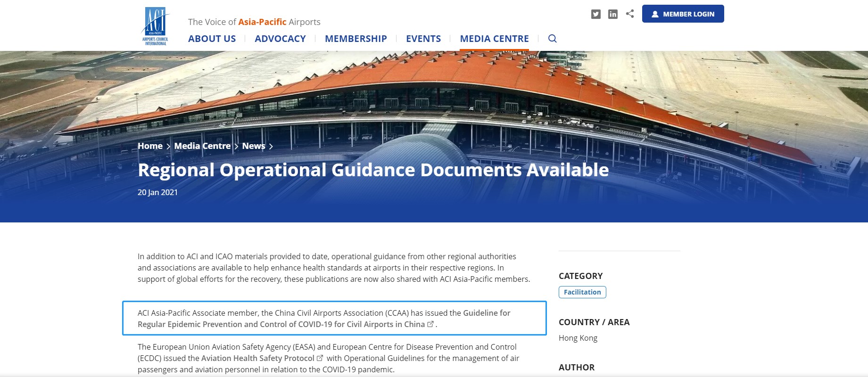Click the 'CATEGORY' sidebar heading
The image size is (868, 377).
580,276
